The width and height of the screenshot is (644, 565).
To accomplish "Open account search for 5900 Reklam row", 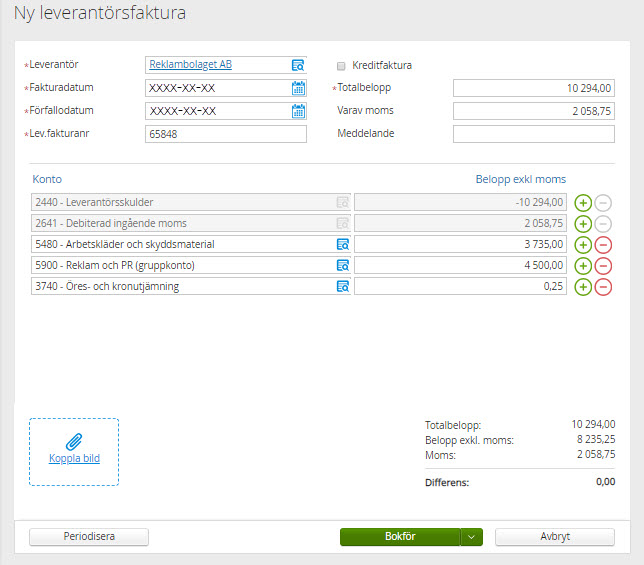I will click(342, 266).
